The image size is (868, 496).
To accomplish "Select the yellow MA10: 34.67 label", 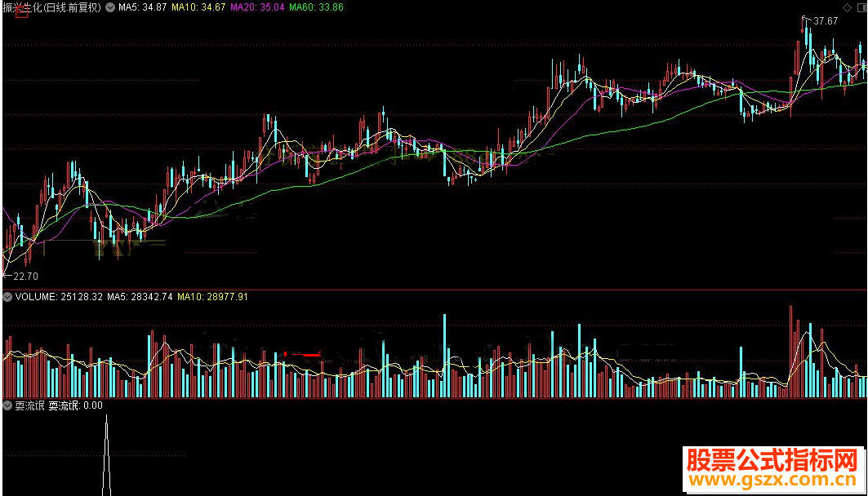I will tap(198, 7).
